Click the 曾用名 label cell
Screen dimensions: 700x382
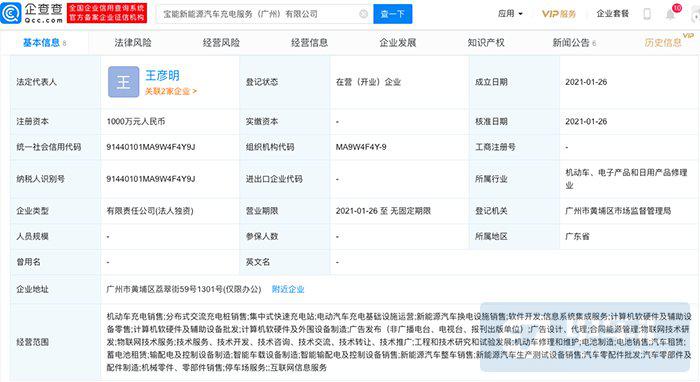click(x=55, y=262)
